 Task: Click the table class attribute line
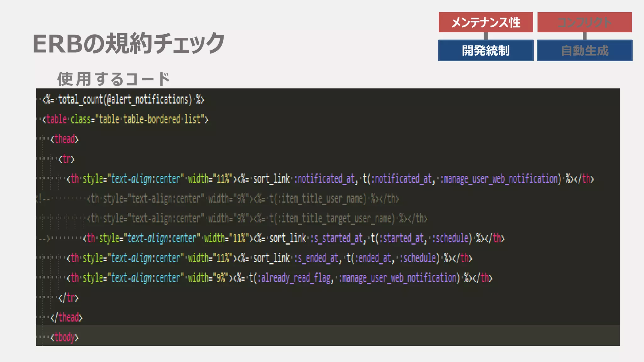(x=126, y=119)
